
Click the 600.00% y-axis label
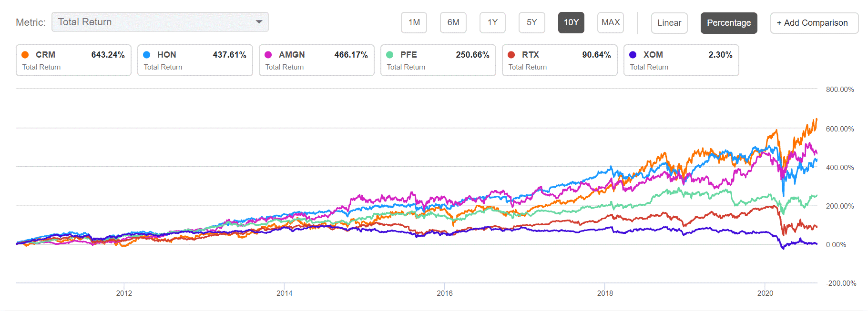(840, 129)
